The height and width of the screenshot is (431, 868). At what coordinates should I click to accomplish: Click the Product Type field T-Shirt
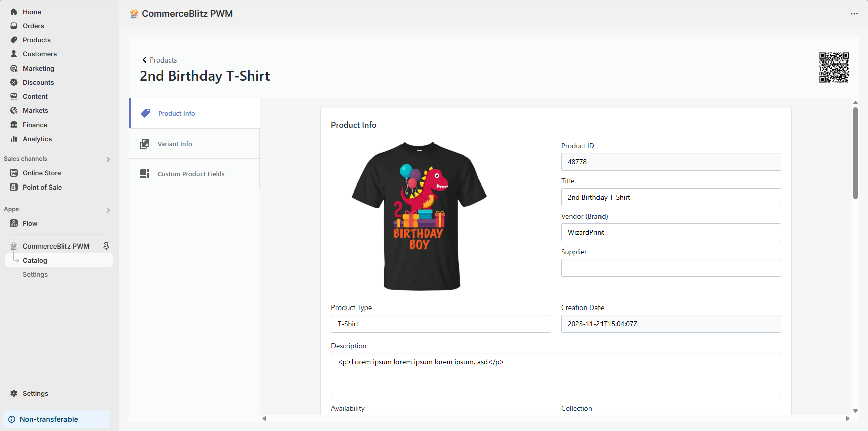click(441, 324)
